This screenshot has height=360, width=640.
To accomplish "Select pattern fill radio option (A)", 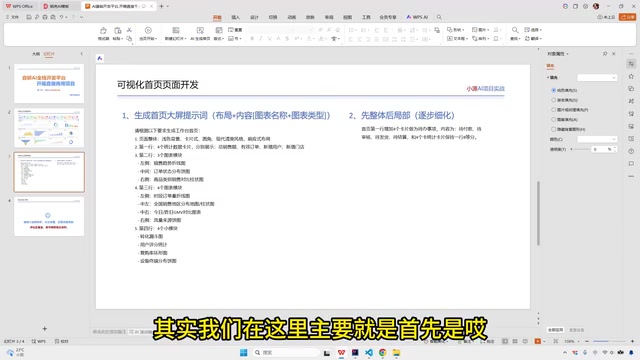I will point(553,120).
